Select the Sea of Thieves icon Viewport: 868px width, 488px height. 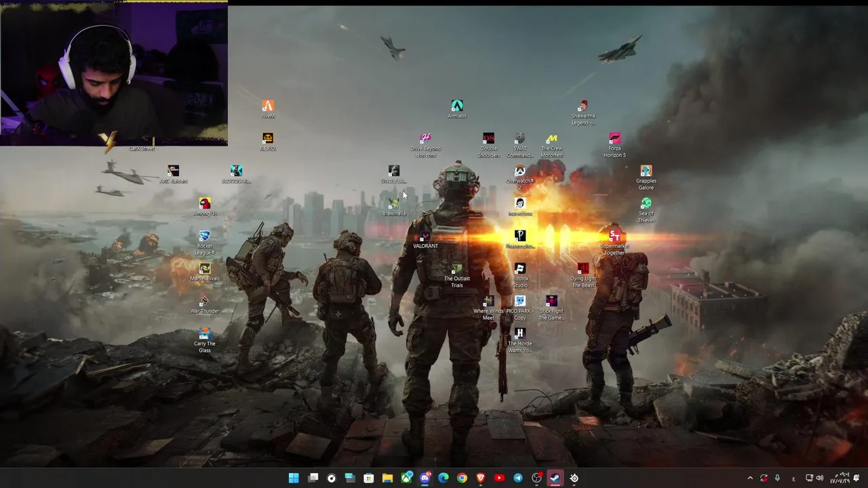646,210
